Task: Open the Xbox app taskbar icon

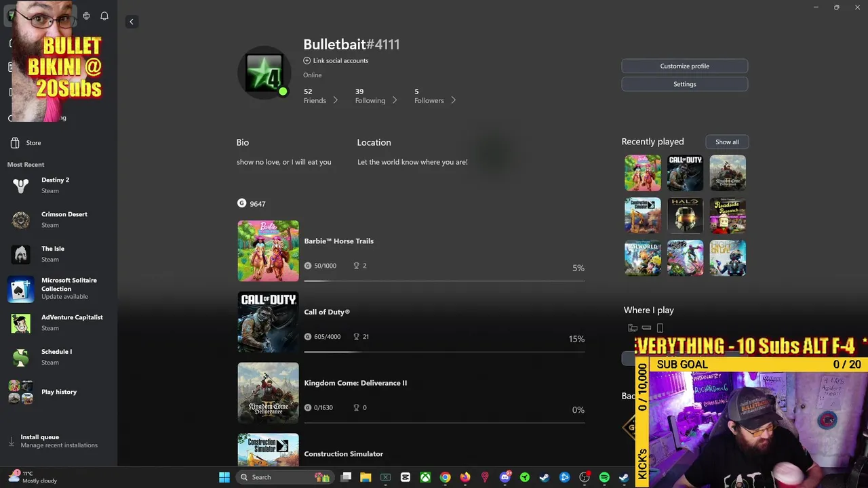Action: point(425,477)
